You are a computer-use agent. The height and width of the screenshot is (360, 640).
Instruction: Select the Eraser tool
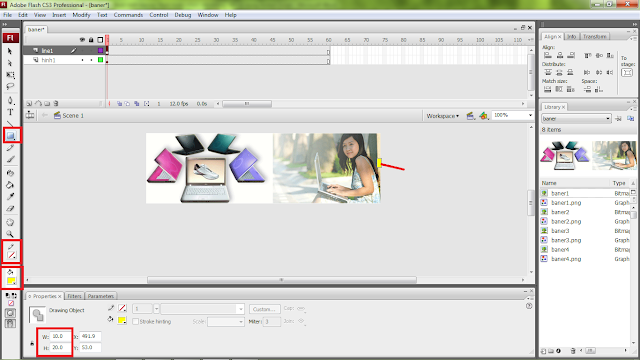10,209
